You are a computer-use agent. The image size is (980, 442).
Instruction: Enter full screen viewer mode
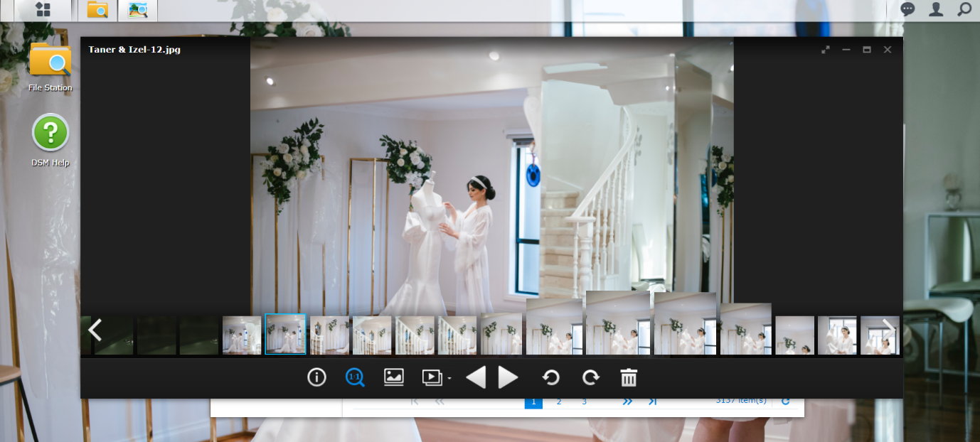click(x=826, y=50)
